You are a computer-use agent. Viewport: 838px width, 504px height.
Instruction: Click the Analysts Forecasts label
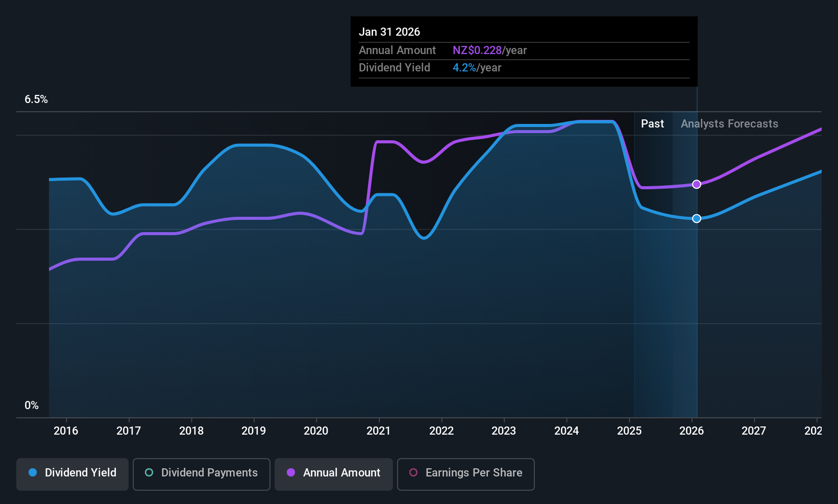pyautogui.click(x=729, y=123)
